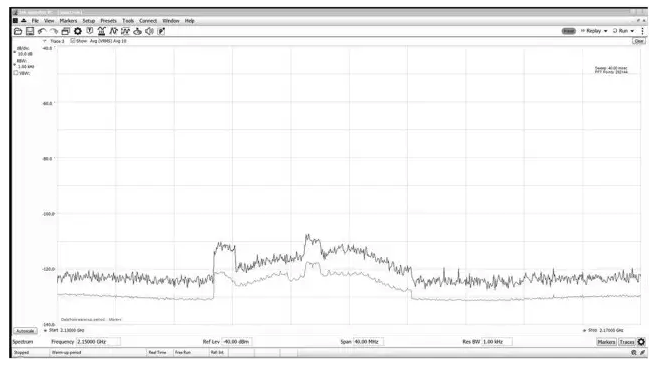Click the cascaded windows displays icon
656x365 pixels.
click(x=66, y=31)
